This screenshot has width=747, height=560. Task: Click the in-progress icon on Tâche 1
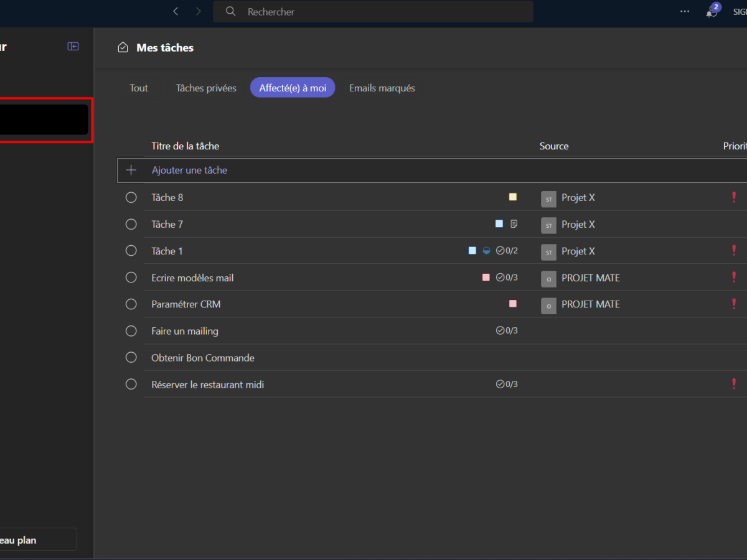point(486,251)
